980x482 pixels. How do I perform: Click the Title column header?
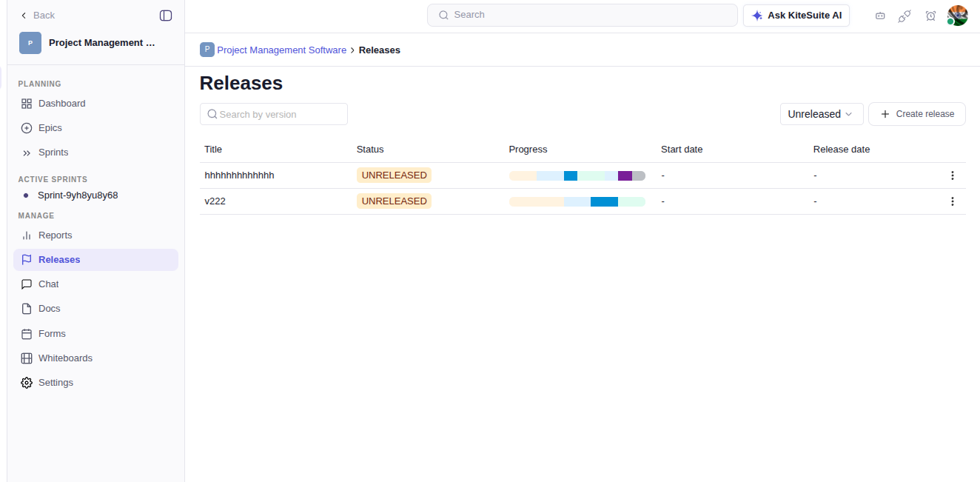(x=213, y=150)
